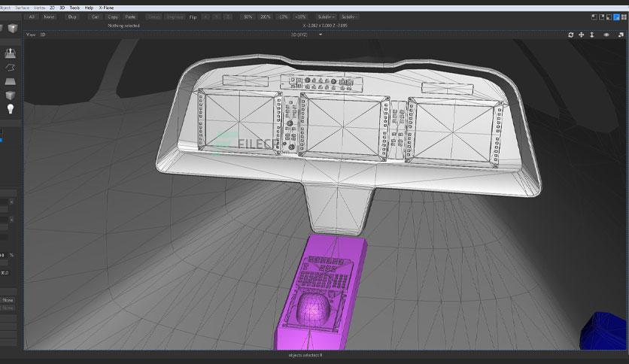Click the light bulb icon
Viewport: 629px width, 364px height.
point(11,109)
